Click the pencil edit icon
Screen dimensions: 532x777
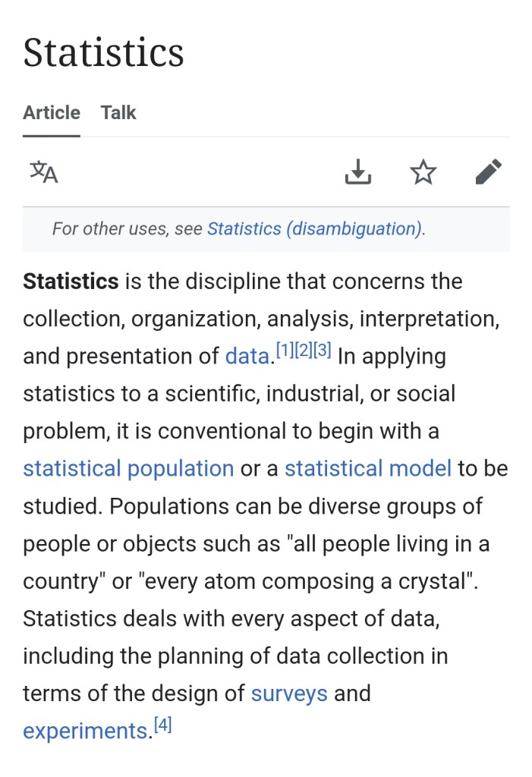point(488,172)
